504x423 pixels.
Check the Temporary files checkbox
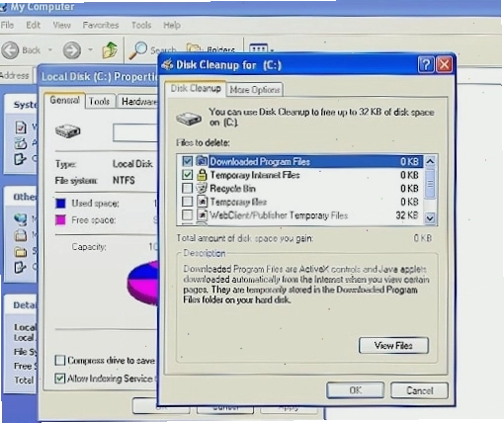187,202
